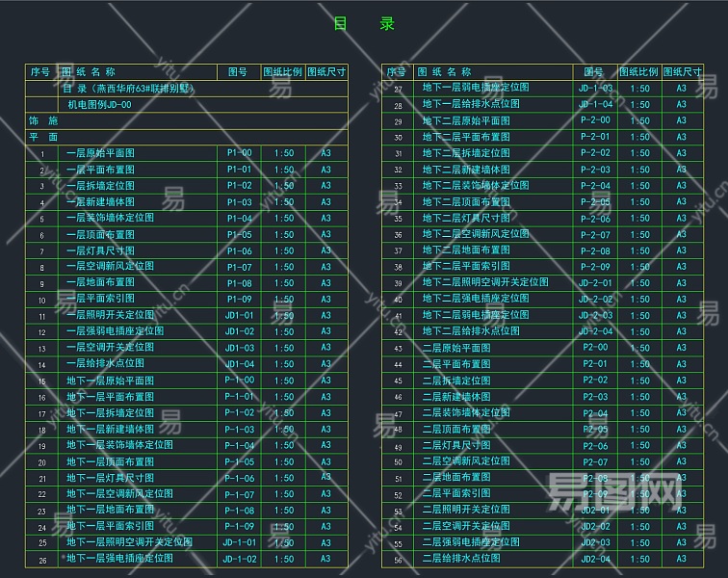728x578 pixels.
Task: Click left table header 图 纸 名 称
Action: tap(89, 72)
